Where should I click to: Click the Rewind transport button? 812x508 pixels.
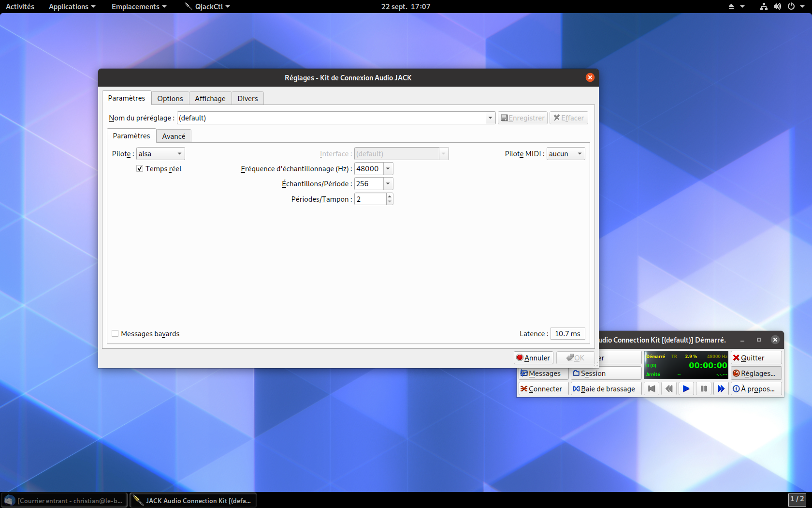point(669,388)
